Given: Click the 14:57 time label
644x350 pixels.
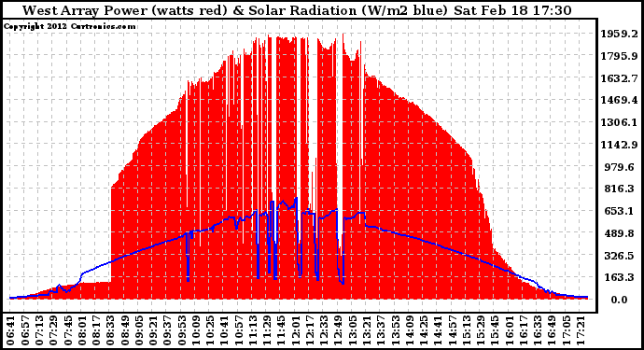Looking at the screenshot, I should click(452, 330).
